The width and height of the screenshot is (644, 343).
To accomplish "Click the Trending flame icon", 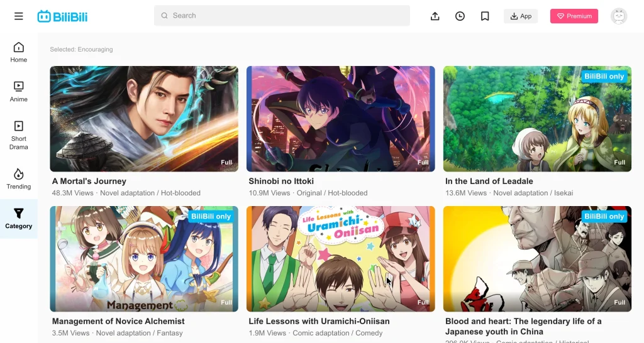I will (18, 174).
